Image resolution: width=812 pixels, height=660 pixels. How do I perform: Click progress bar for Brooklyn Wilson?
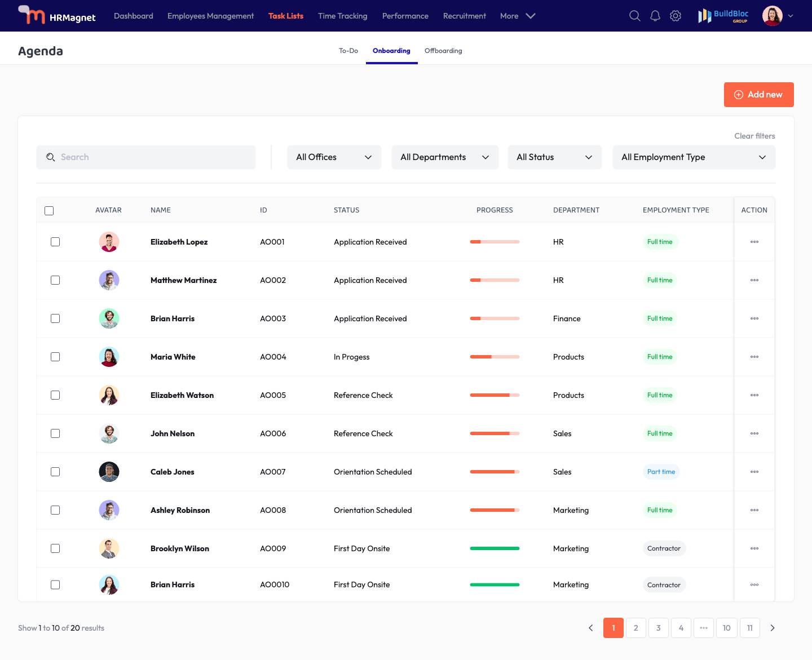pyautogui.click(x=495, y=548)
